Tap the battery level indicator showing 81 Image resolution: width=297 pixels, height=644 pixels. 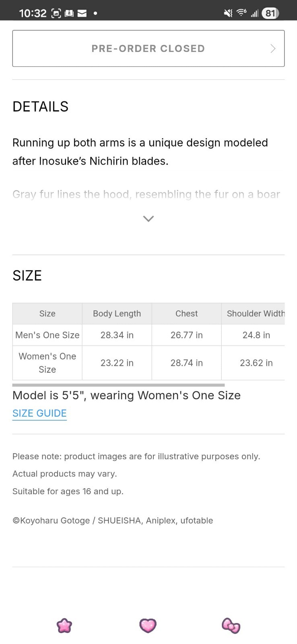click(270, 13)
